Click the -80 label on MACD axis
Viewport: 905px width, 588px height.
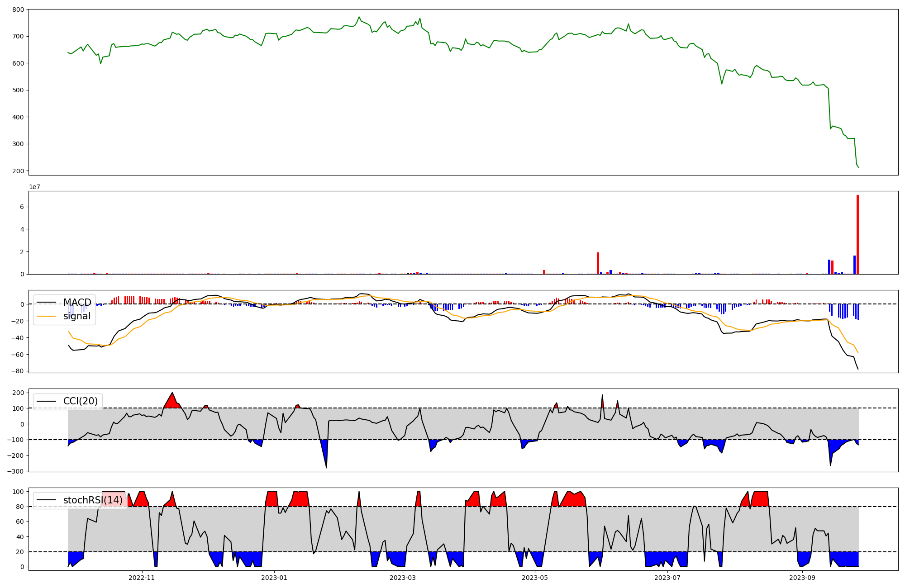18,371
